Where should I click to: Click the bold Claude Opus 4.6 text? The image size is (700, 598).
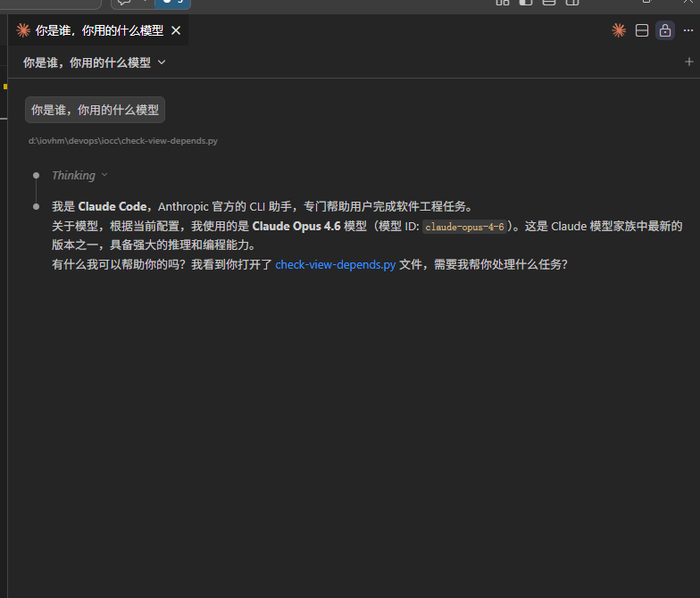click(x=296, y=226)
